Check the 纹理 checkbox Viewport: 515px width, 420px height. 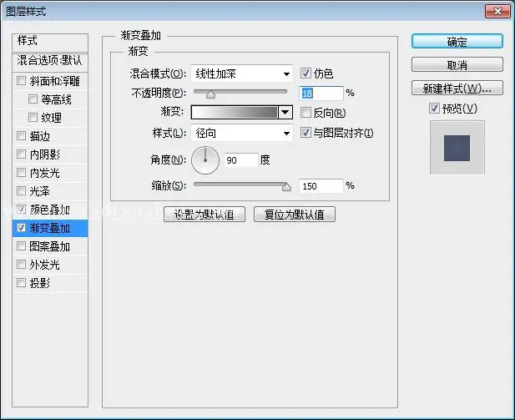33,118
